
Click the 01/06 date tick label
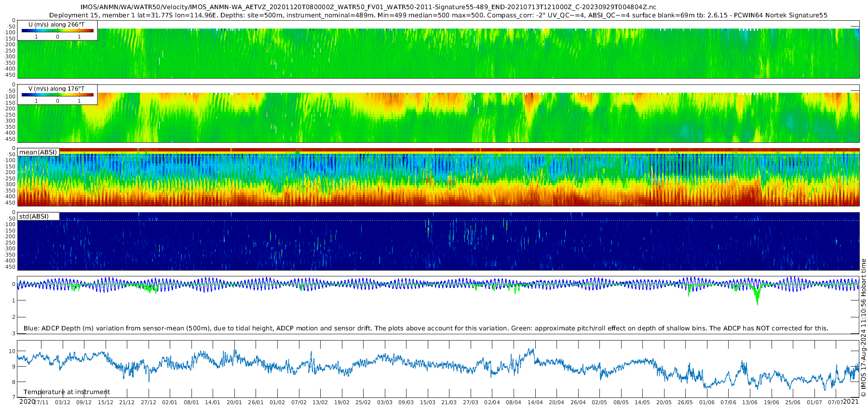707,402
